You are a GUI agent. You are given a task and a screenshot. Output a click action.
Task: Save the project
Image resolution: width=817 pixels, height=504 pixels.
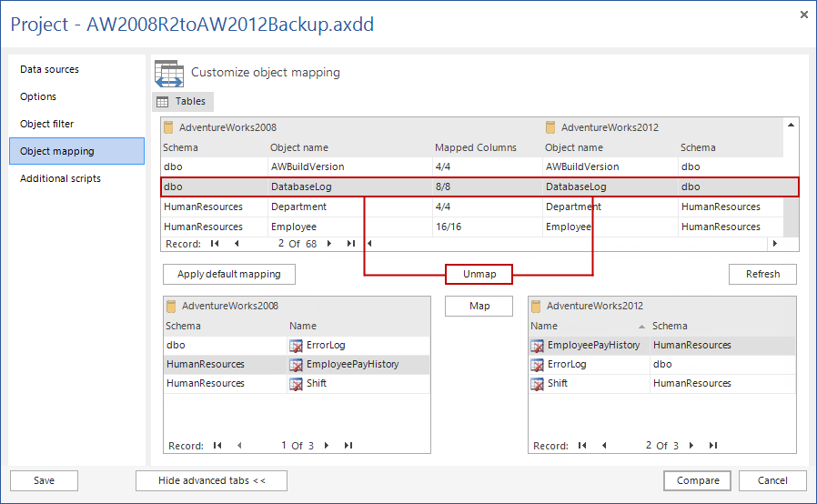pos(45,480)
